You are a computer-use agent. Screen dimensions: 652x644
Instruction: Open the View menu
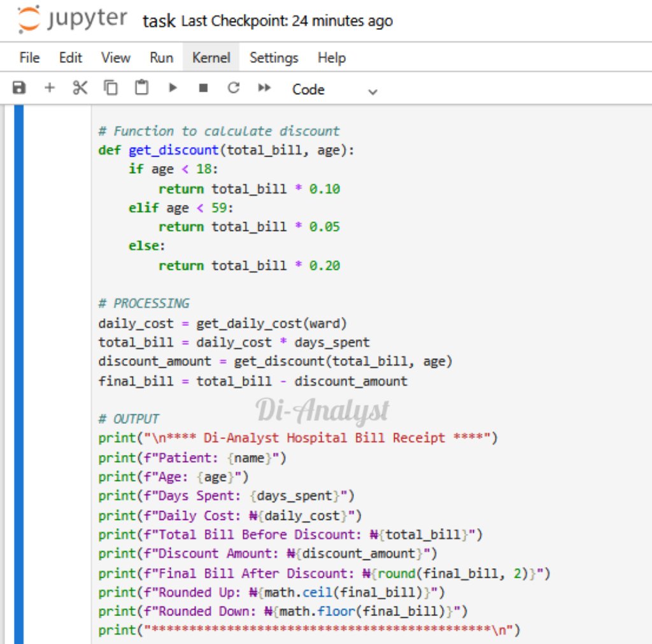pos(116,58)
